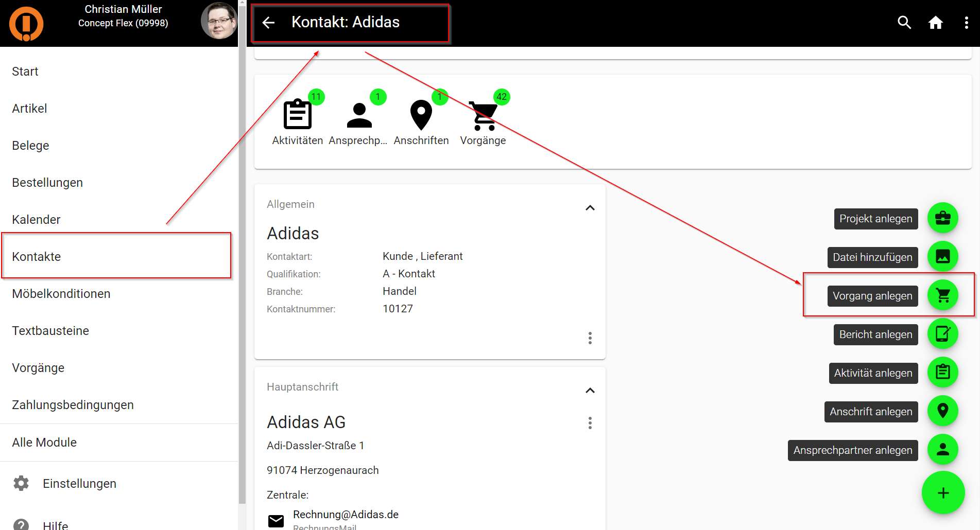Collapse the Allgemein section chevron
This screenshot has width=980, height=530.
coord(590,208)
